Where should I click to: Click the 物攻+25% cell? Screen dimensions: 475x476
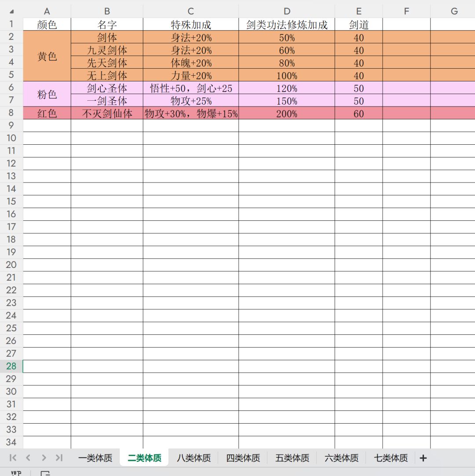[x=190, y=100]
